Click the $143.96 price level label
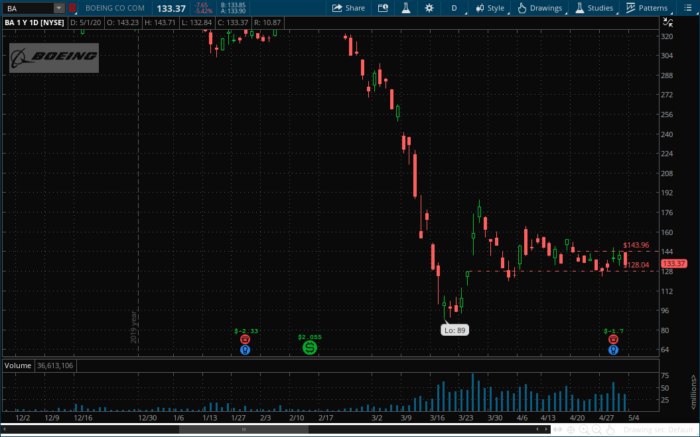The image size is (700, 437). (x=636, y=245)
